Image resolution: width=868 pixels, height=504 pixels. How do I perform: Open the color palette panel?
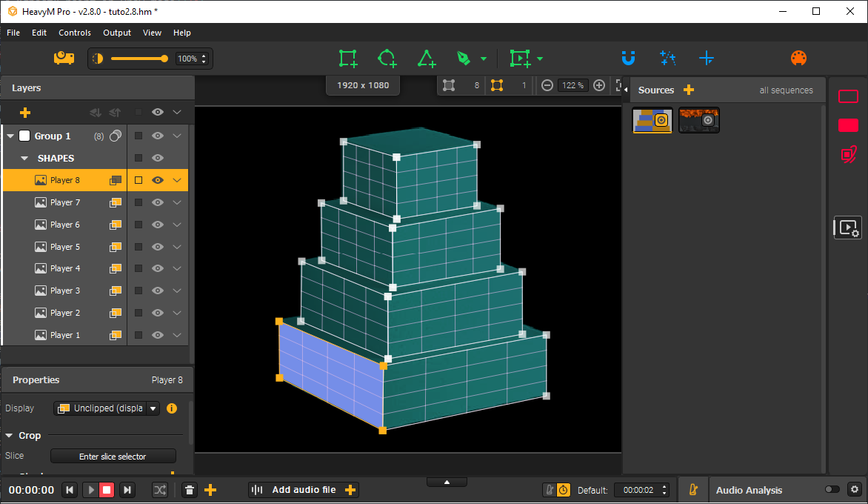798,58
